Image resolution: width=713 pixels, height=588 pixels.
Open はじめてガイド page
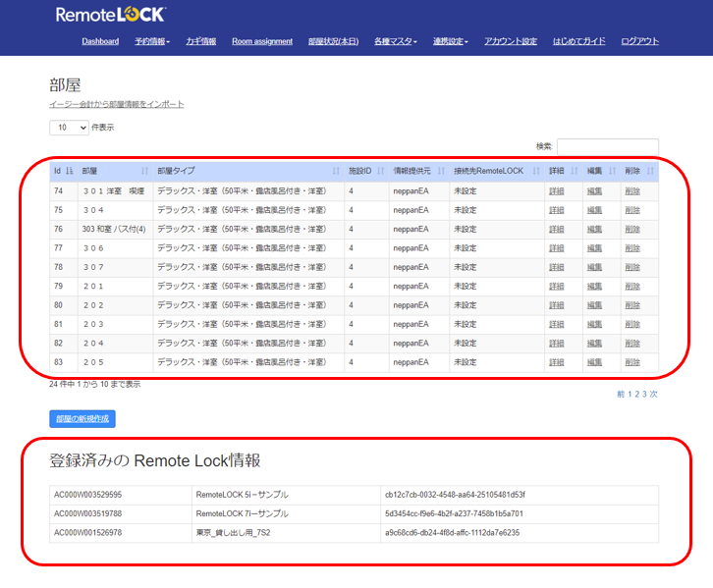coord(578,41)
